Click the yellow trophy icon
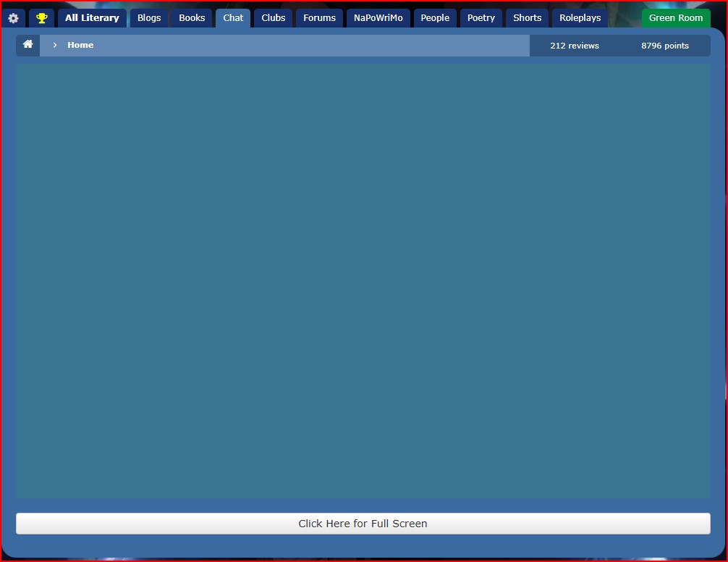Viewport: 728px width, 562px height. (x=42, y=18)
